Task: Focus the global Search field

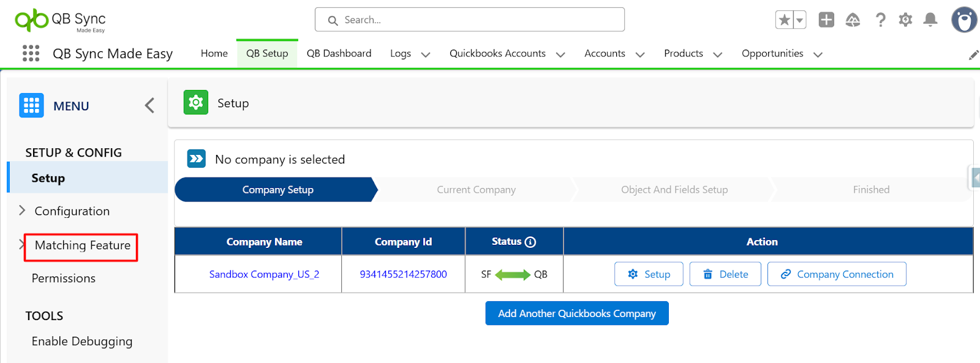Action: [470, 20]
